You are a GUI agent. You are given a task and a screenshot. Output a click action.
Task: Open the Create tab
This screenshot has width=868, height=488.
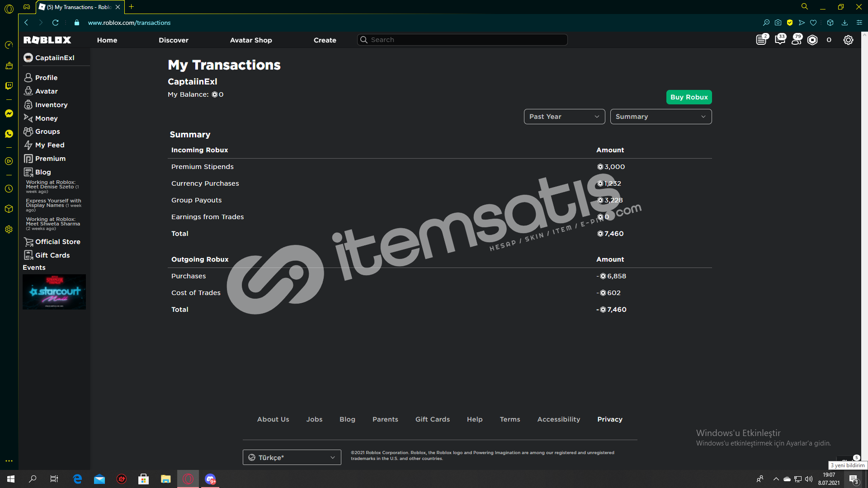point(325,40)
